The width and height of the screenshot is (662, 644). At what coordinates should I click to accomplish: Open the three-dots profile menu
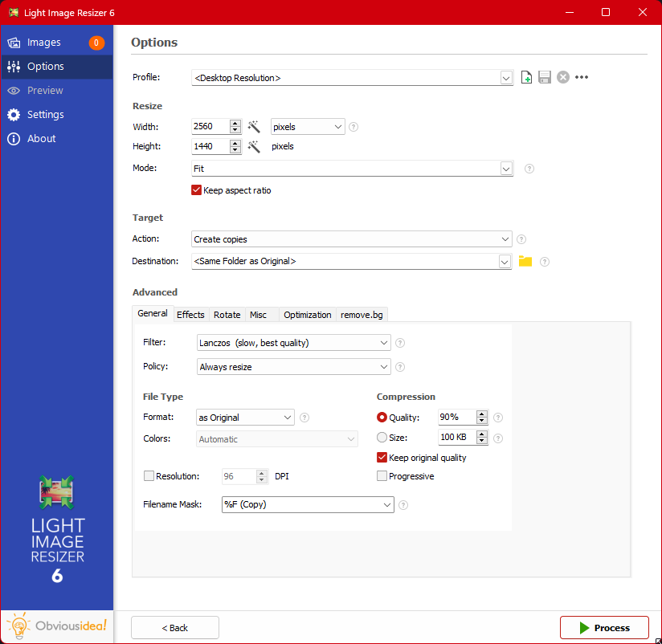[582, 78]
